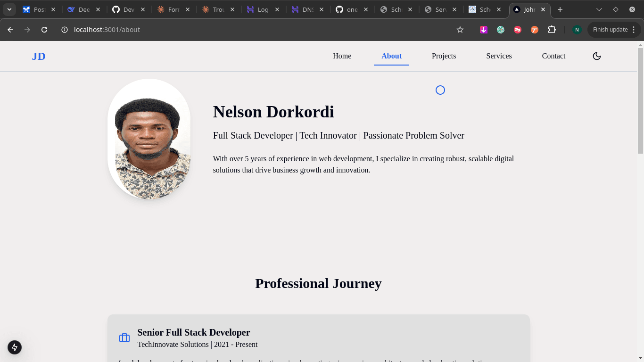Bookmark this page with the star icon
Screen dimensions: 644x362
click(460, 30)
